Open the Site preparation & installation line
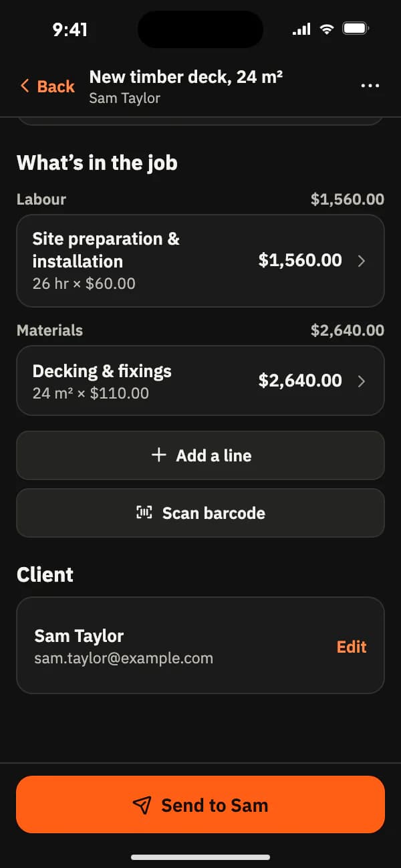Screen dimensions: 401x868 point(200,261)
